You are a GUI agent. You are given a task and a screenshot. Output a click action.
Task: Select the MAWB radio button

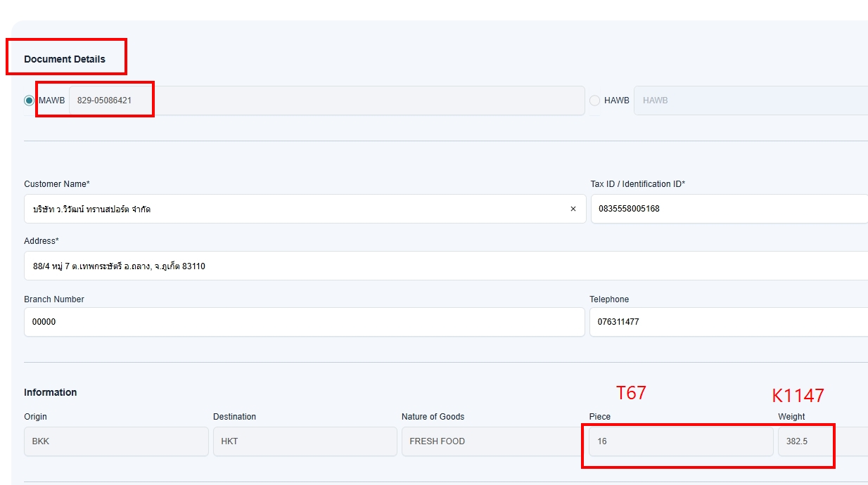click(29, 101)
